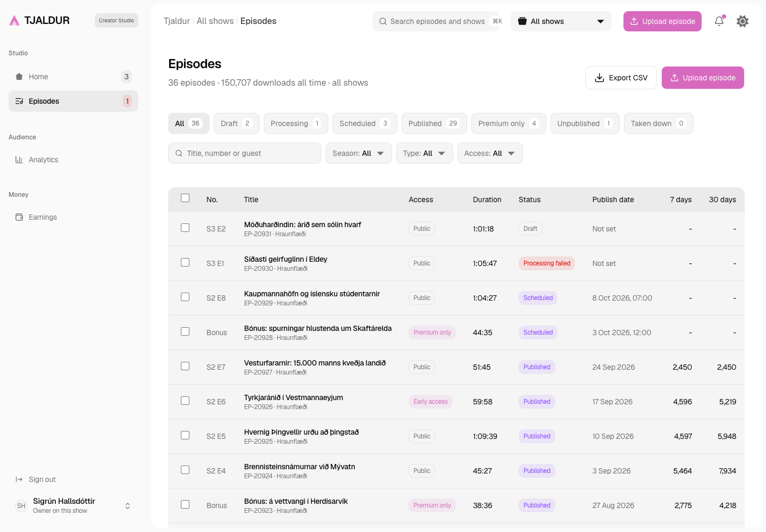Image resolution: width=766 pixels, height=532 pixels.
Task: Open the Processing tab
Action: click(296, 123)
